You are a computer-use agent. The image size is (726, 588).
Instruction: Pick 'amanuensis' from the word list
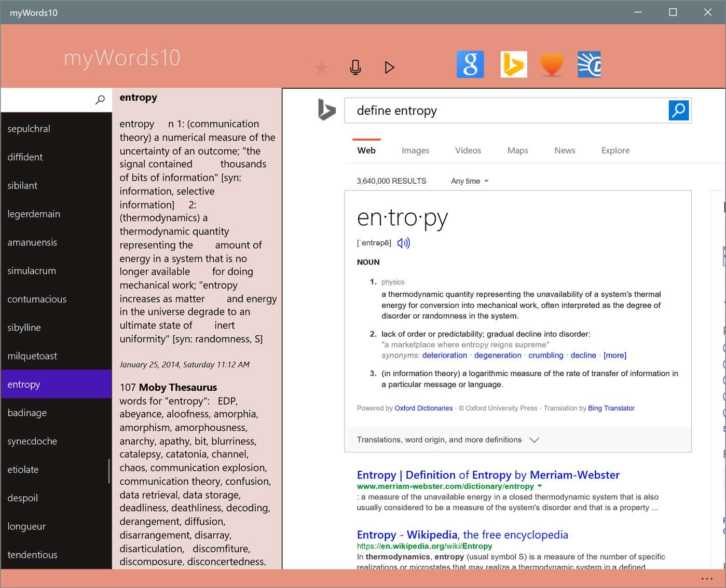pyautogui.click(x=56, y=242)
